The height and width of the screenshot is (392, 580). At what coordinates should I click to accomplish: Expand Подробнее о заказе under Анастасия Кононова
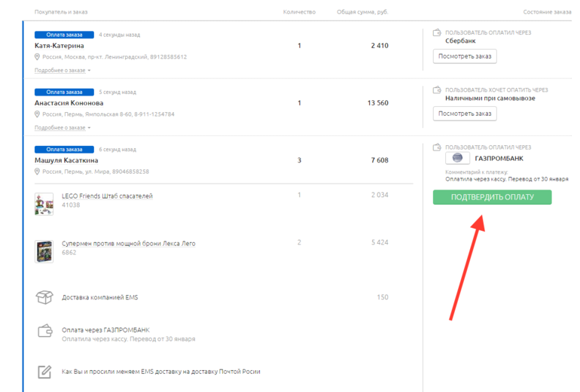click(x=62, y=128)
